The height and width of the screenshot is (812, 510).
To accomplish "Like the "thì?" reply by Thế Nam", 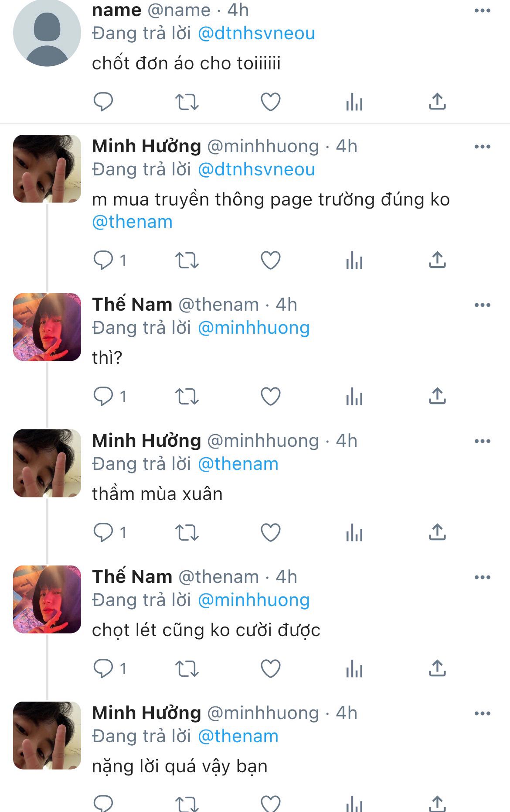I will tap(270, 397).
